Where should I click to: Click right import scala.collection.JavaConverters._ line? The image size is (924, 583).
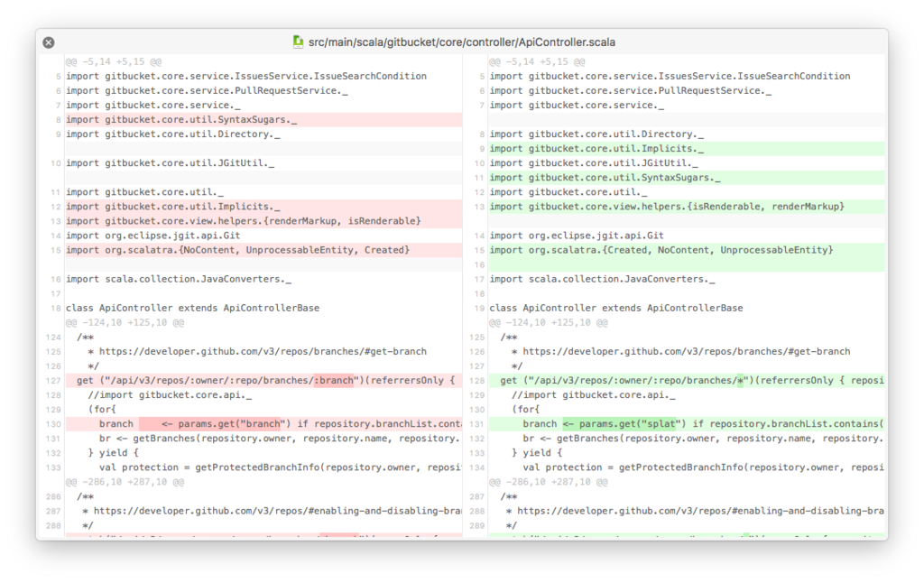coord(602,279)
